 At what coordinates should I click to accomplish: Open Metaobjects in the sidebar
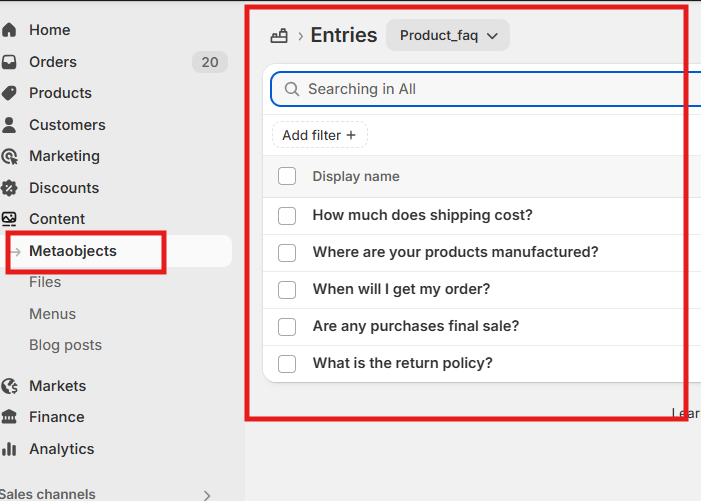pos(73,251)
